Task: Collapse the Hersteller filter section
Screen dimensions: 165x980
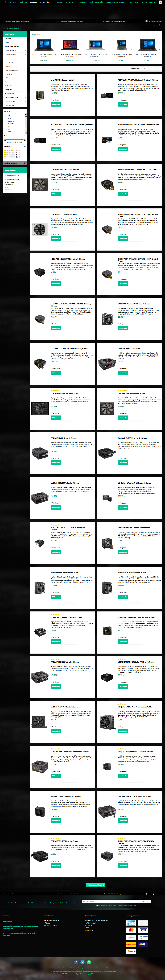Action: (25, 111)
